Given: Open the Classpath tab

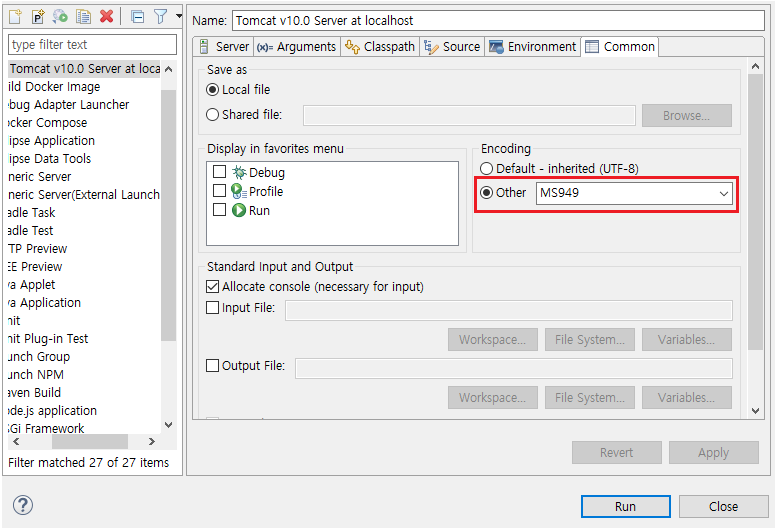Looking at the screenshot, I should 380,47.
